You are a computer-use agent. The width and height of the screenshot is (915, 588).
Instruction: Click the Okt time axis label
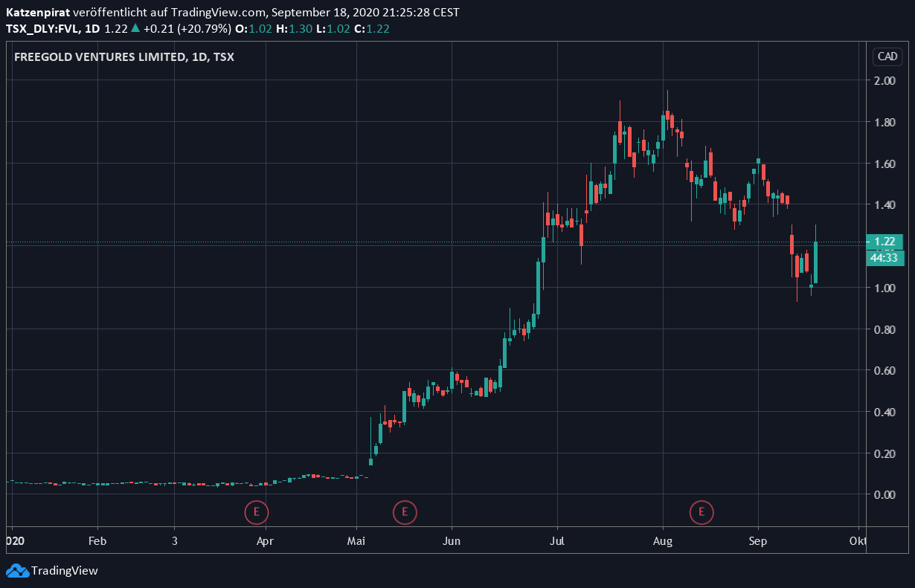click(x=858, y=541)
